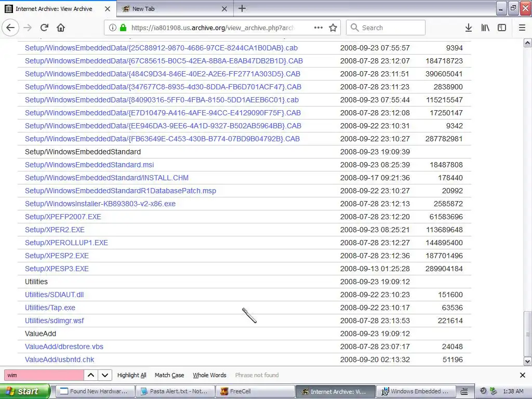This screenshot has height=399, width=532.
Task: Select the Setup/WindowsEmbeddedStandard folder text
Action: pos(83,152)
